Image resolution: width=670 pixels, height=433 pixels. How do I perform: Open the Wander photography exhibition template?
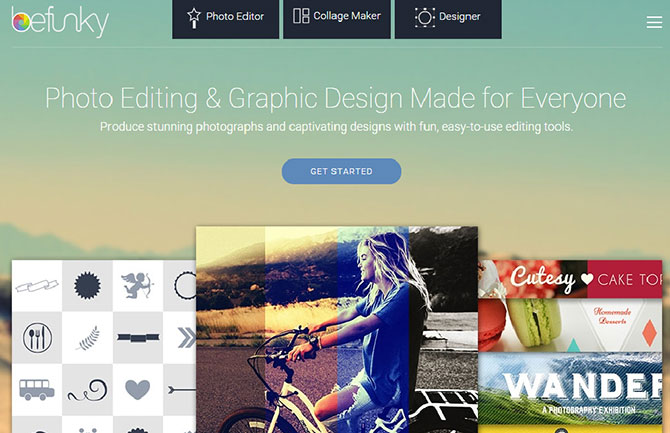pyautogui.click(x=570, y=389)
